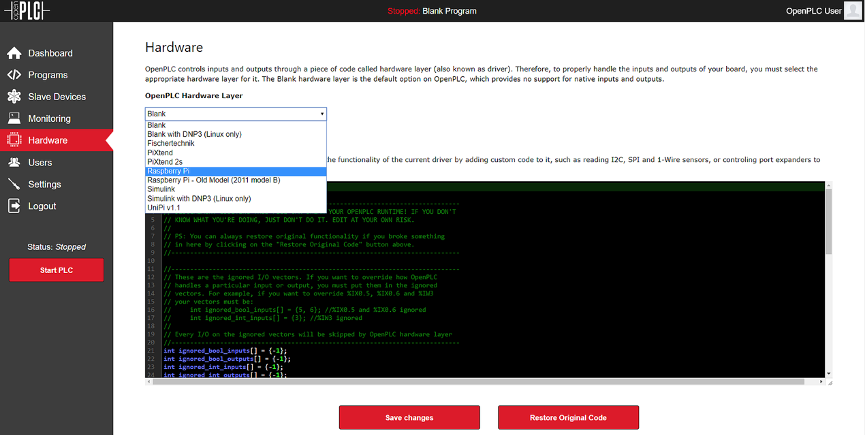Collapse the Hardware Layer dropdown box
Viewport: 866px width, 435px height.
tap(236, 114)
